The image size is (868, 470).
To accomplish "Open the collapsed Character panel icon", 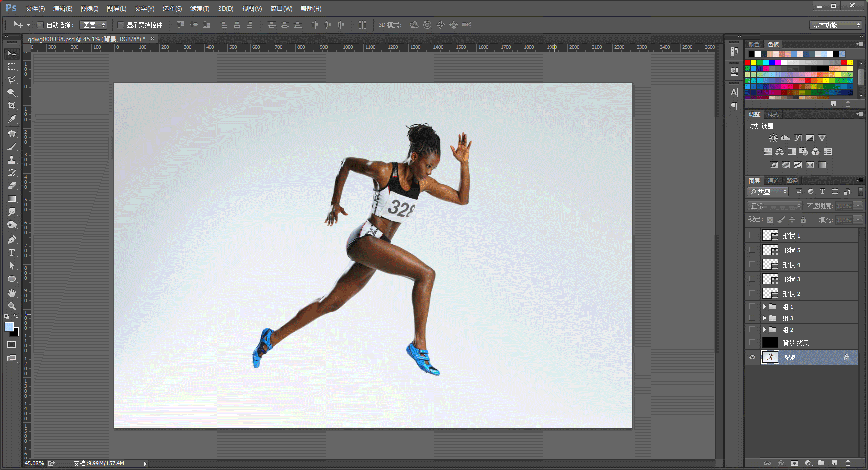I will [734, 92].
